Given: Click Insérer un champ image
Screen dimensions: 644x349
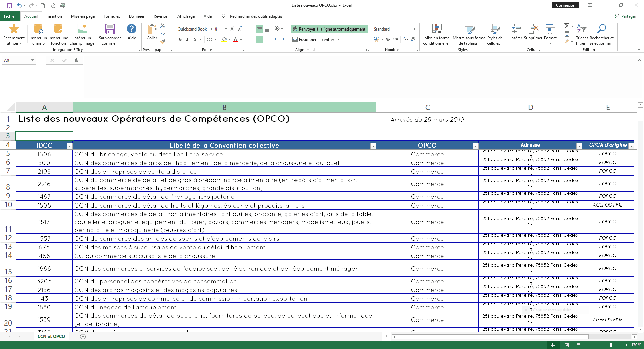Looking at the screenshot, I should click(x=82, y=35).
